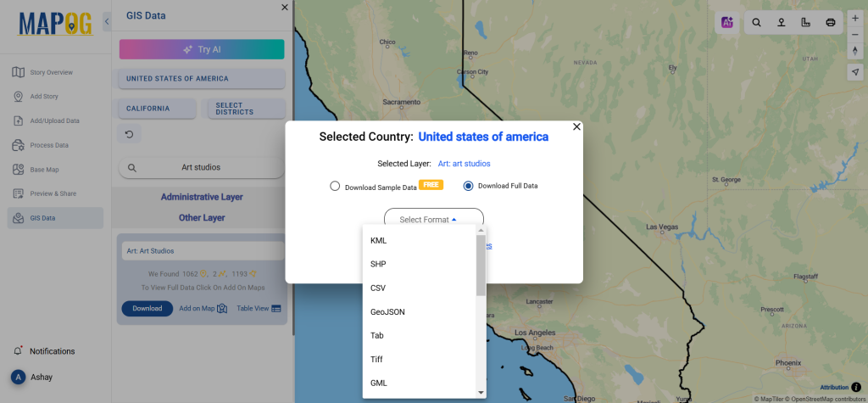This screenshot has width=868, height=403.
Task: Click the reset arrow under California
Action: (x=130, y=134)
